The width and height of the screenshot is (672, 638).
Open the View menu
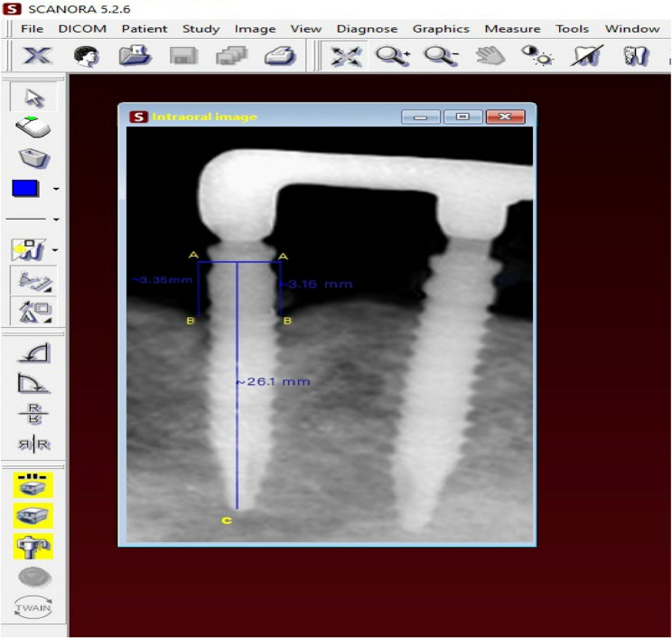click(x=305, y=29)
